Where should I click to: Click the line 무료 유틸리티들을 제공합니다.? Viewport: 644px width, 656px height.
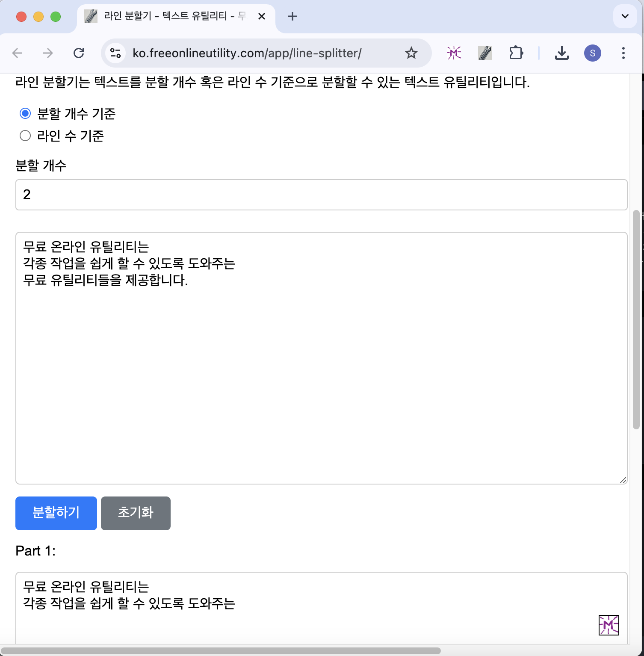(x=106, y=280)
